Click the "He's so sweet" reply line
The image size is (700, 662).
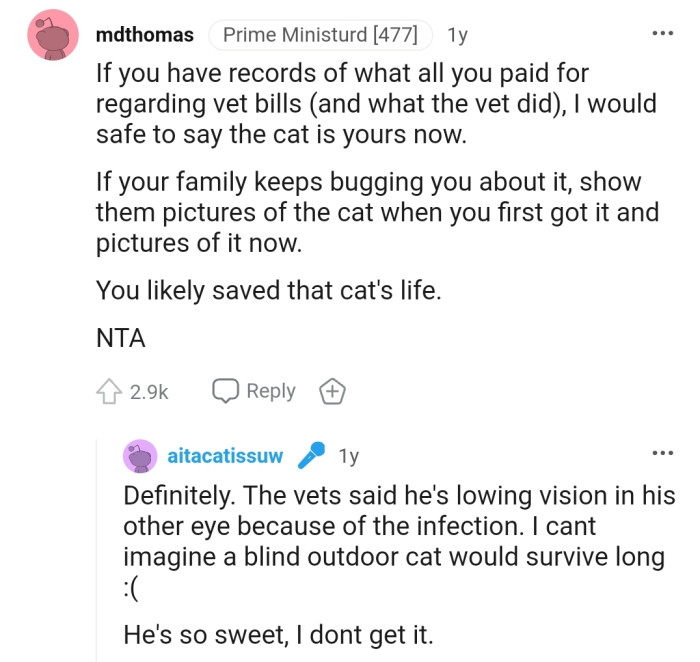pos(279,633)
